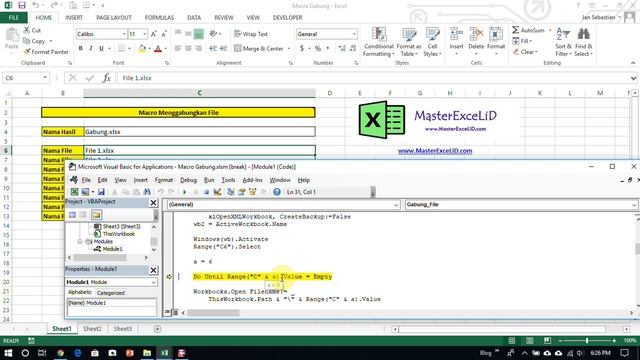Open the DEVELOPER ribbon tab
This screenshot has width=640, height=360.
pyautogui.click(x=287, y=18)
